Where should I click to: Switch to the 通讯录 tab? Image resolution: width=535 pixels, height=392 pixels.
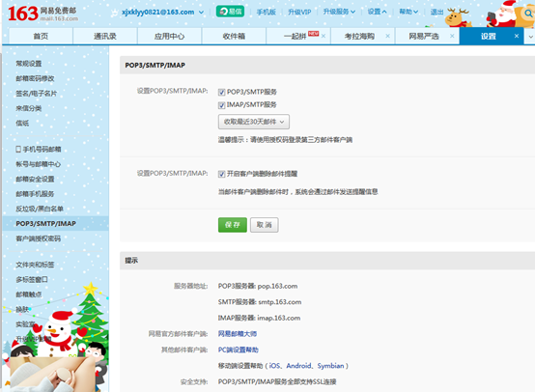pos(105,36)
